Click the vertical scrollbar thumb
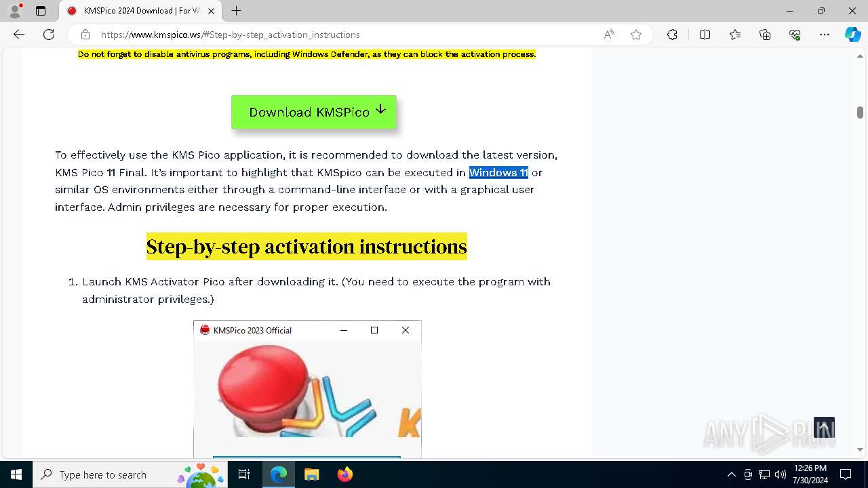 860,113
